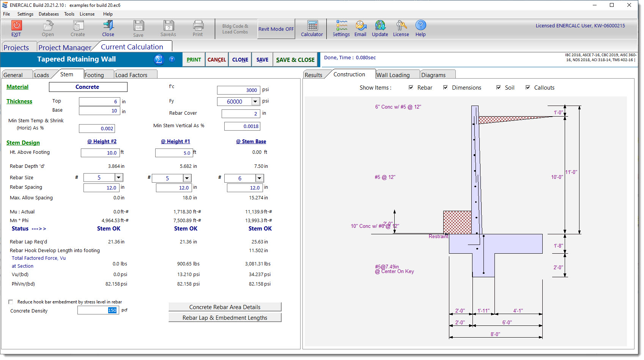Open a file with the Open icon
Viewport: 644px width, 360px height.
click(48, 25)
